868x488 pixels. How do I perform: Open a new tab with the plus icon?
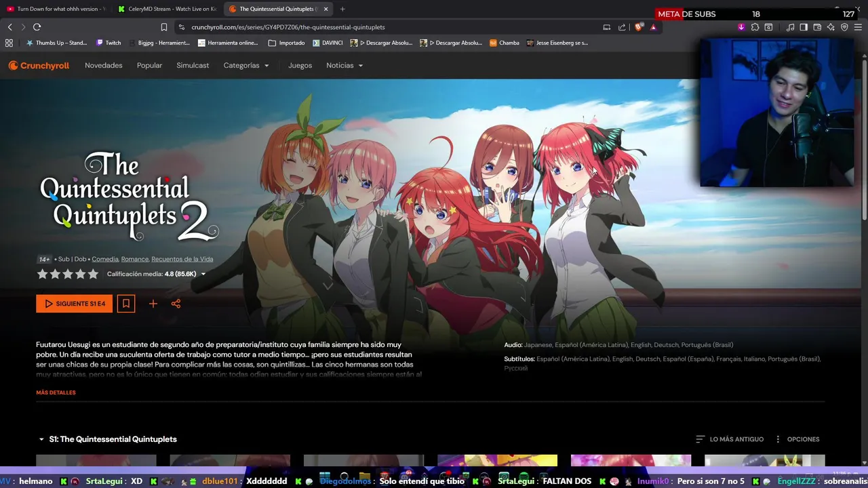342,9
